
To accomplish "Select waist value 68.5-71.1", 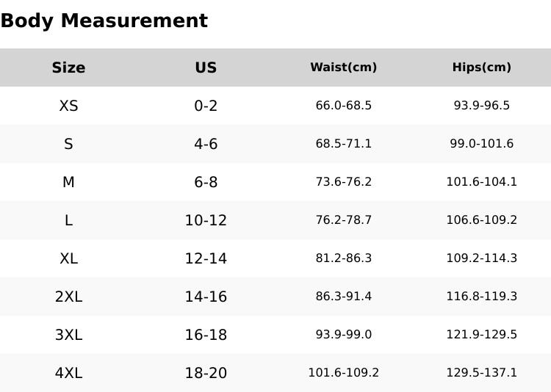I will click(x=343, y=144).
